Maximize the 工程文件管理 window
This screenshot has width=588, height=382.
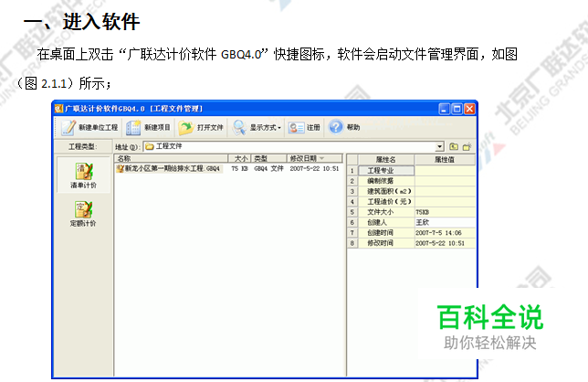click(x=457, y=109)
